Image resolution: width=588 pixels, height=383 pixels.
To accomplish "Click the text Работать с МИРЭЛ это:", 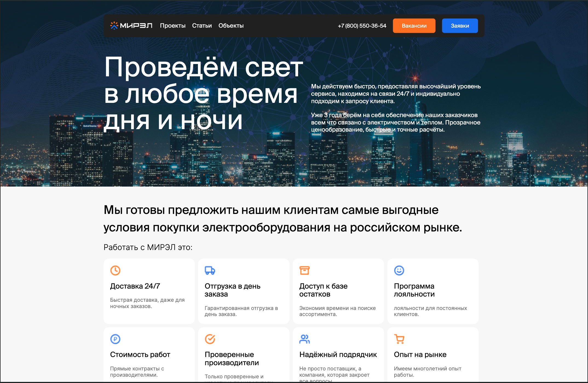I will (148, 247).
